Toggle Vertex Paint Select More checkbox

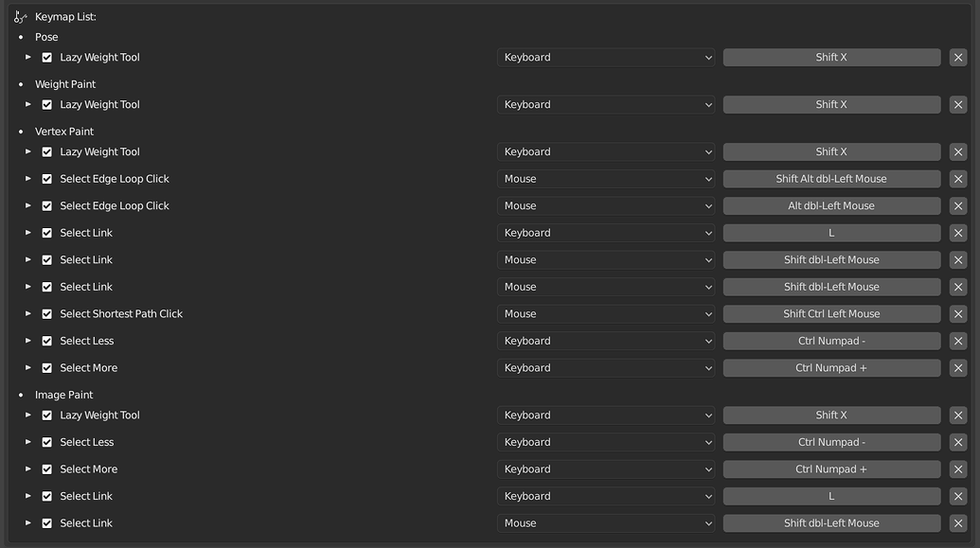(x=47, y=368)
